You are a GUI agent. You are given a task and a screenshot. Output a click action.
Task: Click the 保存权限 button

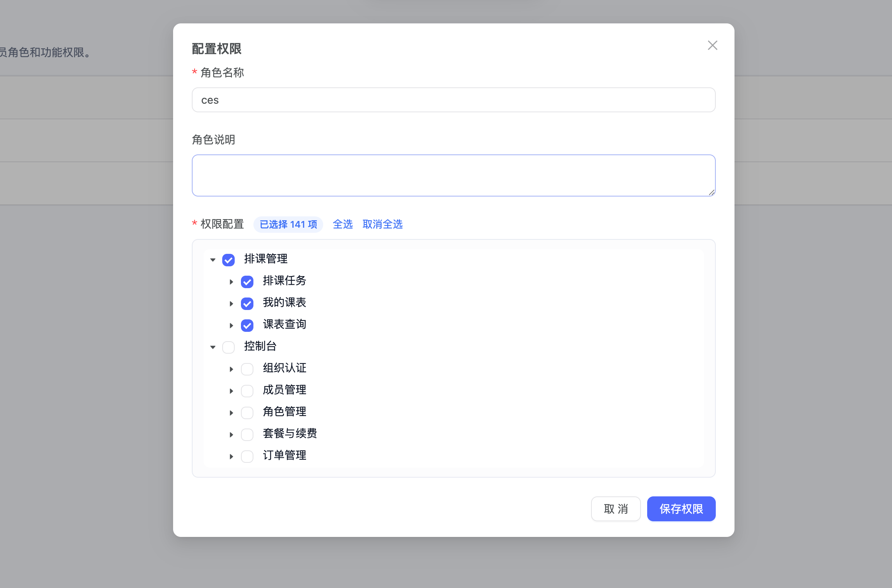[681, 509]
